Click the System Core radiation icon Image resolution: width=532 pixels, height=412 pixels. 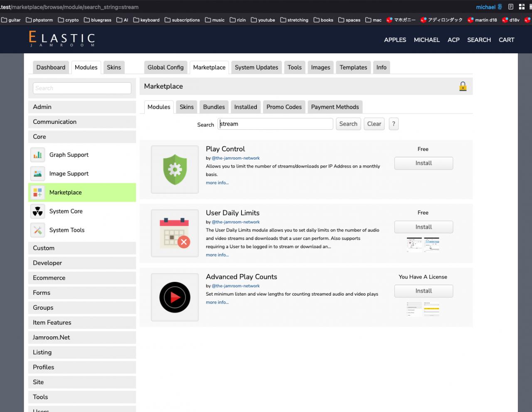pos(37,211)
